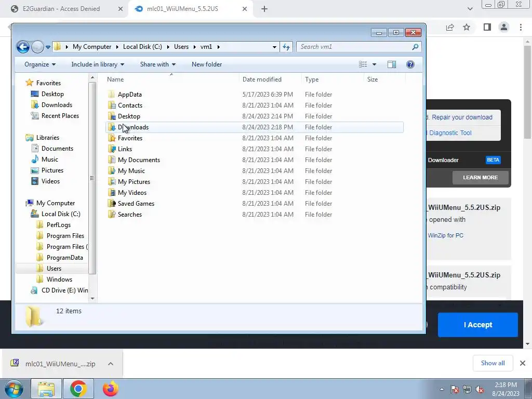Viewport: 532px width, 399px height.
Task: Open address bar previous locations dropdown
Action: (274, 47)
